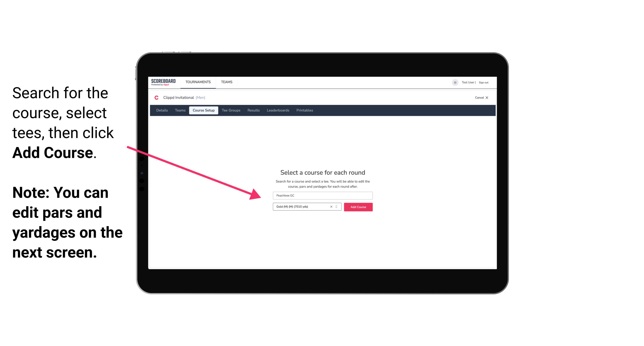Click the TEAMS navigation icon

[x=226, y=82]
